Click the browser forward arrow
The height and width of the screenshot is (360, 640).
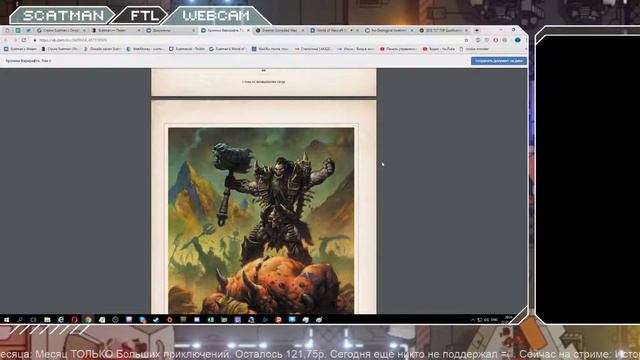tap(15, 40)
